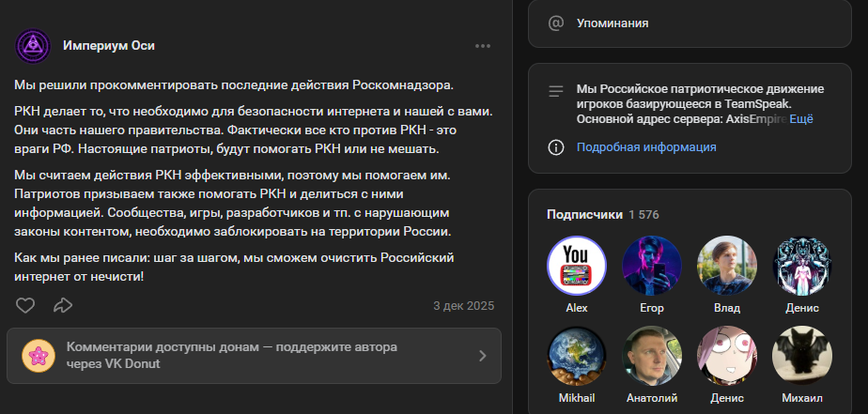Open subscriber Анатолий's profile avatar
The height and width of the screenshot is (414, 868).
click(652, 357)
